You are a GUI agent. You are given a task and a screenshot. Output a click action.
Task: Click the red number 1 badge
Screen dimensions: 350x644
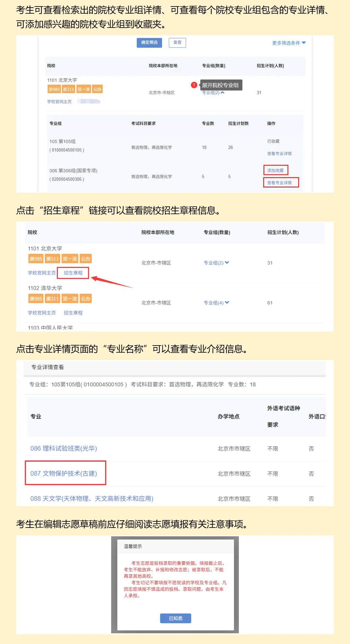tap(194, 85)
